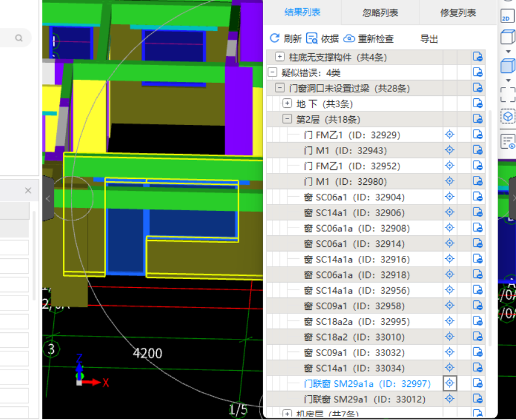The width and height of the screenshot is (516, 420).
Task: Locate 窗 SC06a1a ID 32918 with target icon
Action: pos(450,274)
